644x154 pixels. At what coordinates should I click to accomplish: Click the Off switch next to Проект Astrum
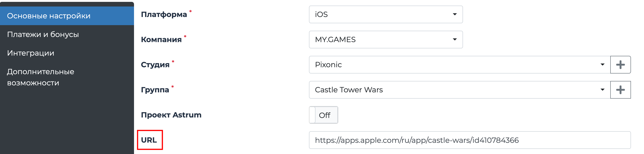[323, 115]
